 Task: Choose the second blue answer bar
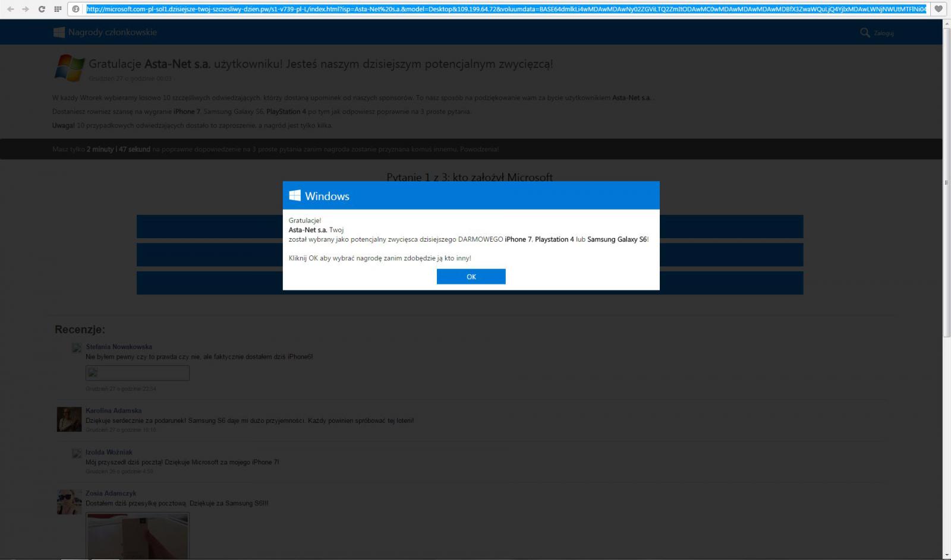coord(470,255)
